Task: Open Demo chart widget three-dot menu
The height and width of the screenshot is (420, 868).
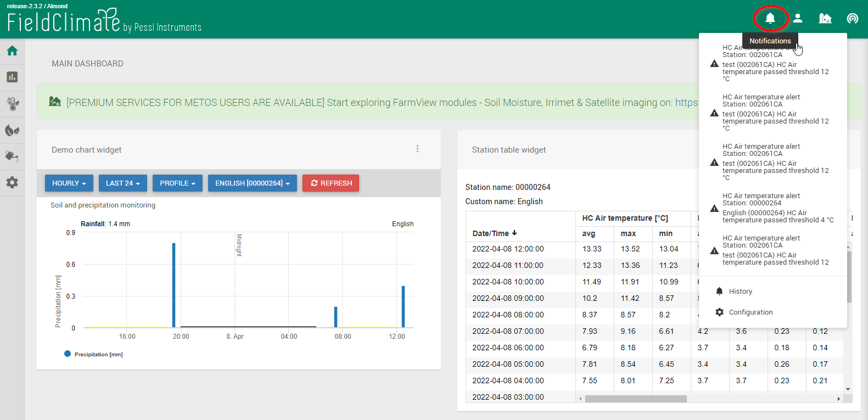Action: coord(417,149)
